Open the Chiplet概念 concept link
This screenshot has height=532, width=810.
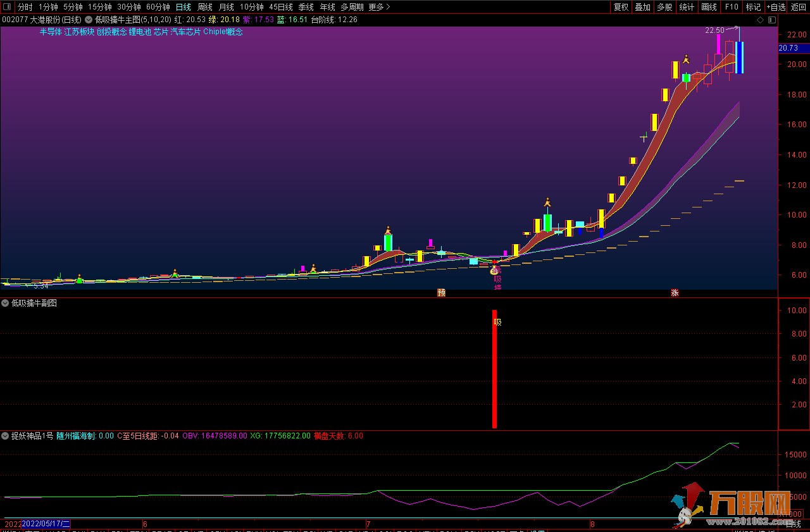(223, 32)
